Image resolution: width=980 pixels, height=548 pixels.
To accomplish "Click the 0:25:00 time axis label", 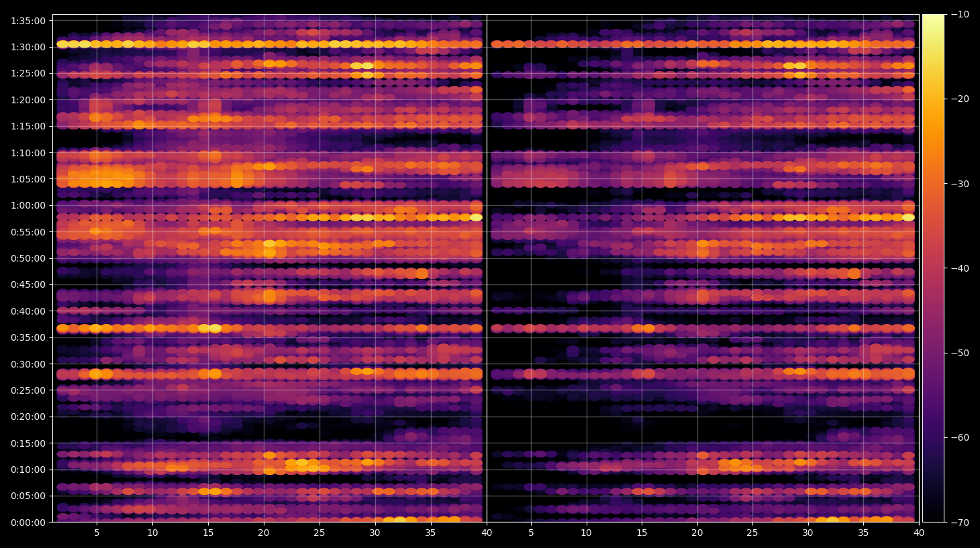I will [28, 390].
